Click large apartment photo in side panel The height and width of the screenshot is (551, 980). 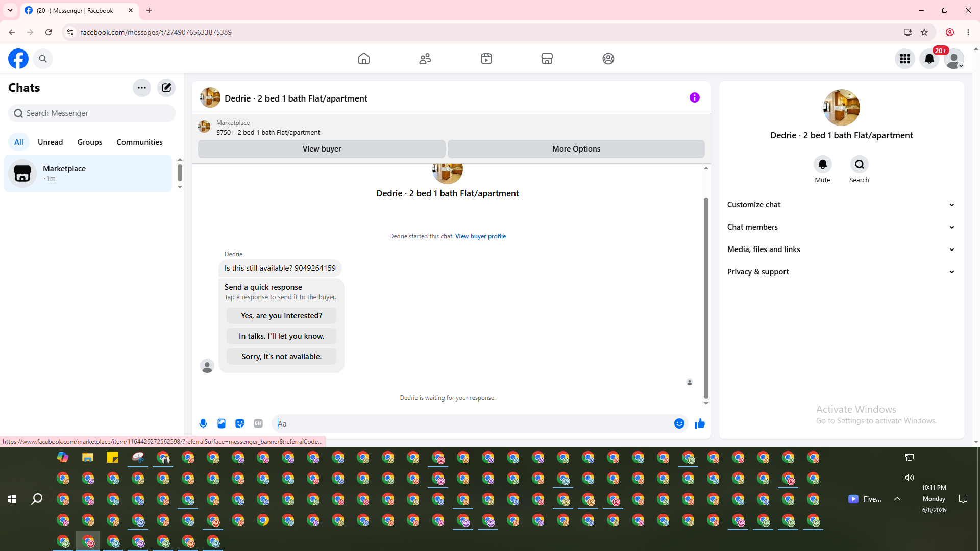[842, 108]
